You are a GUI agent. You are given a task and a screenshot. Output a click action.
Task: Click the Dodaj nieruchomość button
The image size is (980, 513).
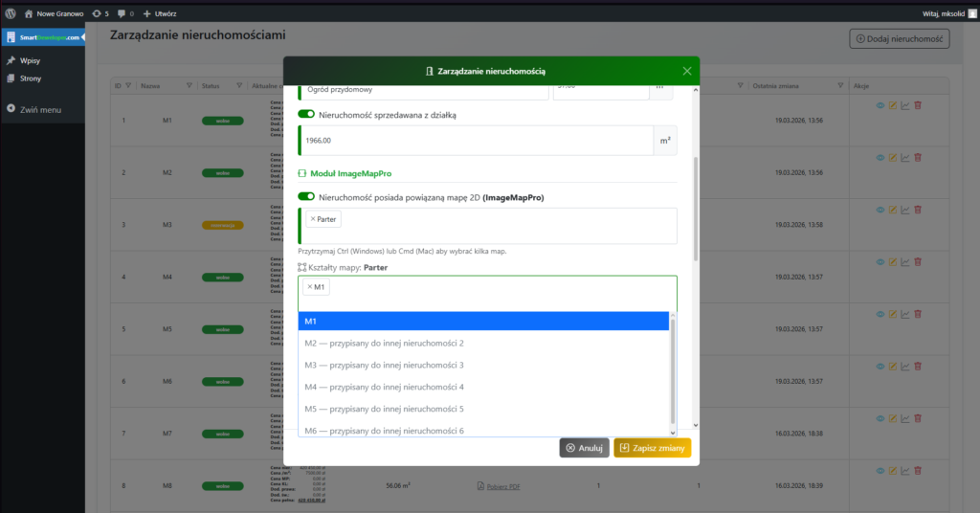900,38
